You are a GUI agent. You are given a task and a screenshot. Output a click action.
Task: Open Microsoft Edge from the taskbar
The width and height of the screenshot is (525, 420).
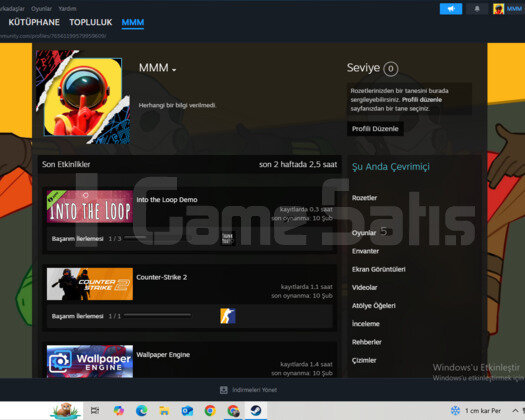pyautogui.click(x=142, y=411)
